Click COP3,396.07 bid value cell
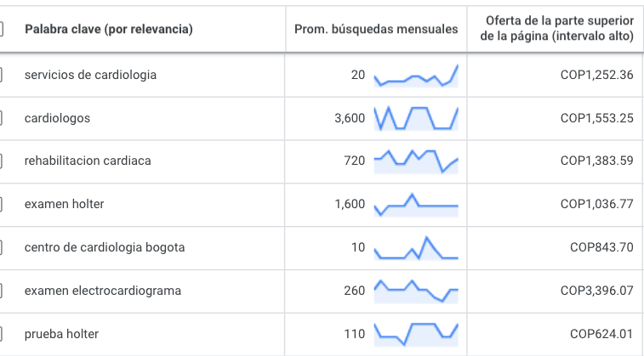 [x=596, y=291]
